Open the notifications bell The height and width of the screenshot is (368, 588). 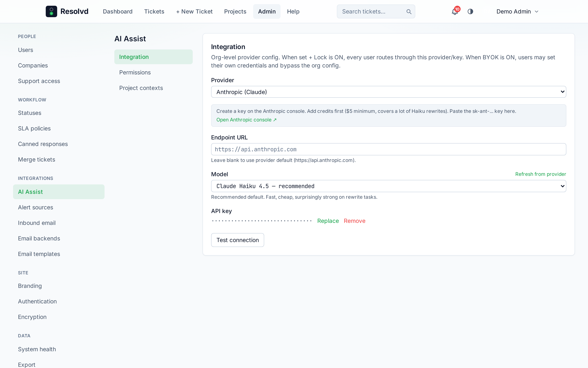click(x=455, y=11)
